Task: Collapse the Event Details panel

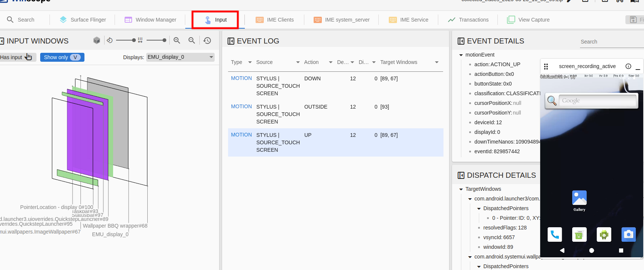Action: point(461,41)
